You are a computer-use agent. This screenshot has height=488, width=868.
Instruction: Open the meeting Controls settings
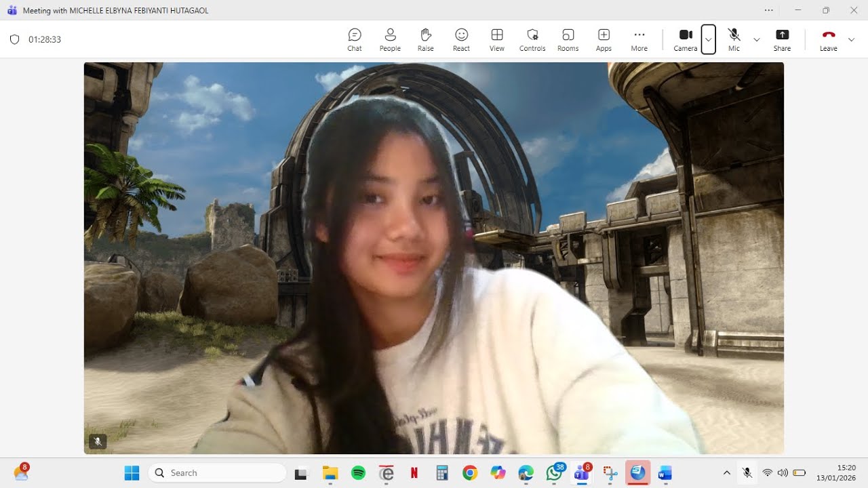[532, 39]
